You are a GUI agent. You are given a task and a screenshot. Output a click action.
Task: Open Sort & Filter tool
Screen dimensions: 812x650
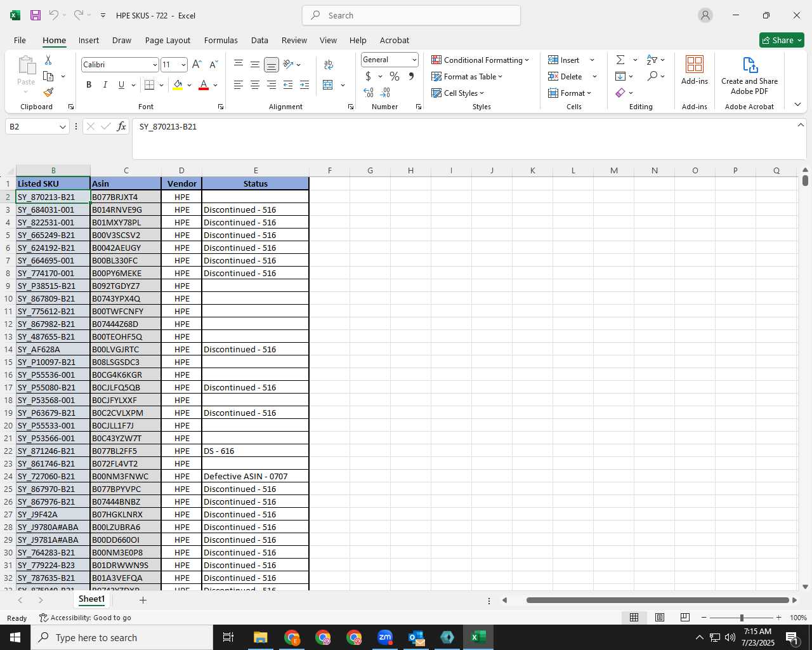(x=652, y=60)
